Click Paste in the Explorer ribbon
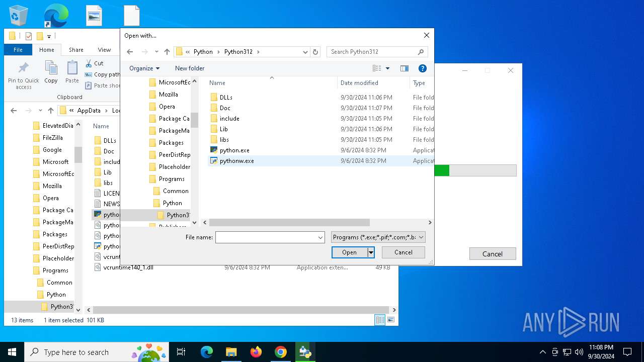The width and height of the screenshot is (644, 362). [72, 72]
